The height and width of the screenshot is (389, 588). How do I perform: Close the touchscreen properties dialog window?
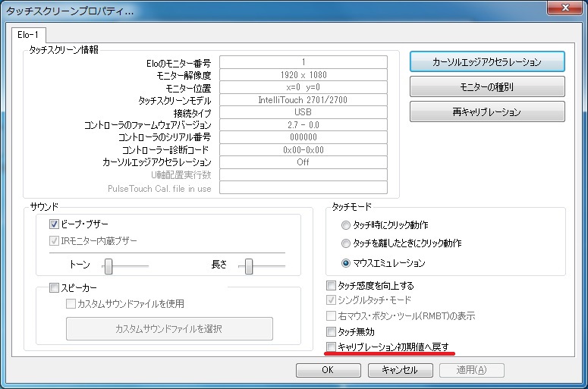[564, 10]
